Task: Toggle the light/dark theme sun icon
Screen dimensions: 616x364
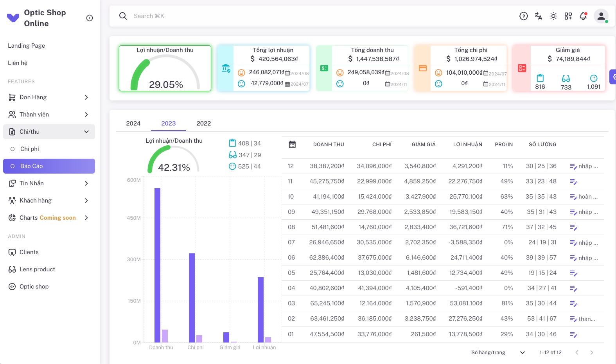Action: [553, 16]
